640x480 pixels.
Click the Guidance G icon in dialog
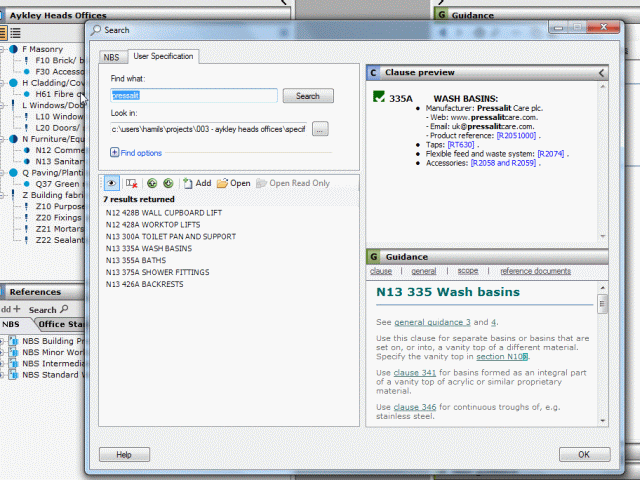click(x=373, y=257)
